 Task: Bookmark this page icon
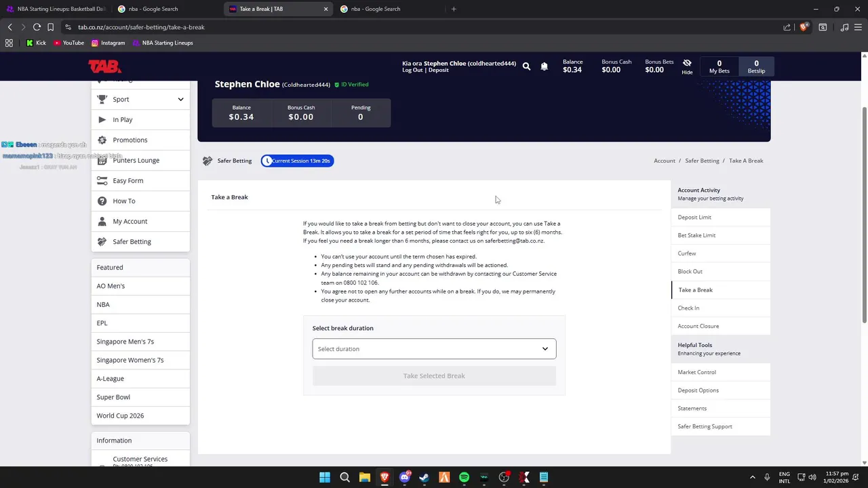(x=50, y=27)
